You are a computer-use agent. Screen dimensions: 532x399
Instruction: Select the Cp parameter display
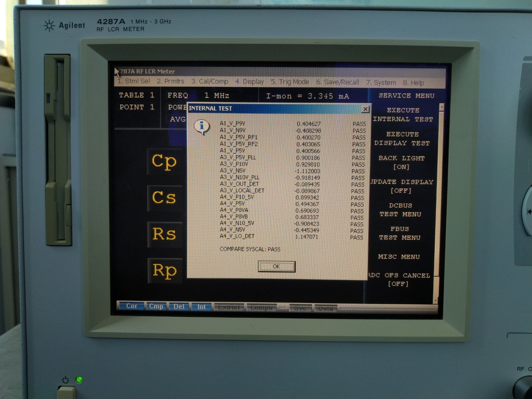coord(164,162)
